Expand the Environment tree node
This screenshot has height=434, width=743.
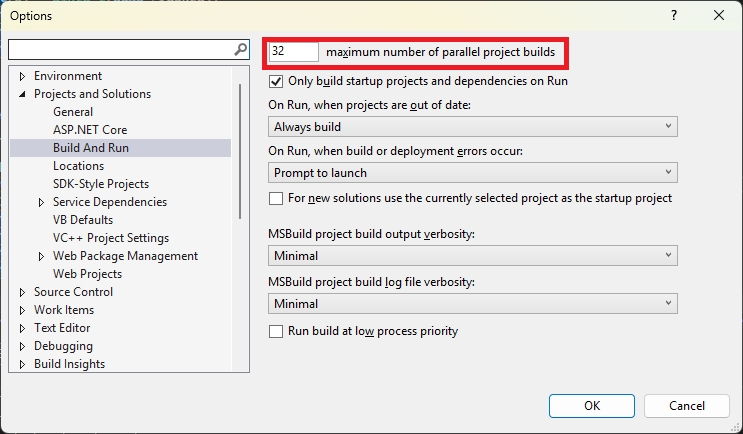[22, 76]
